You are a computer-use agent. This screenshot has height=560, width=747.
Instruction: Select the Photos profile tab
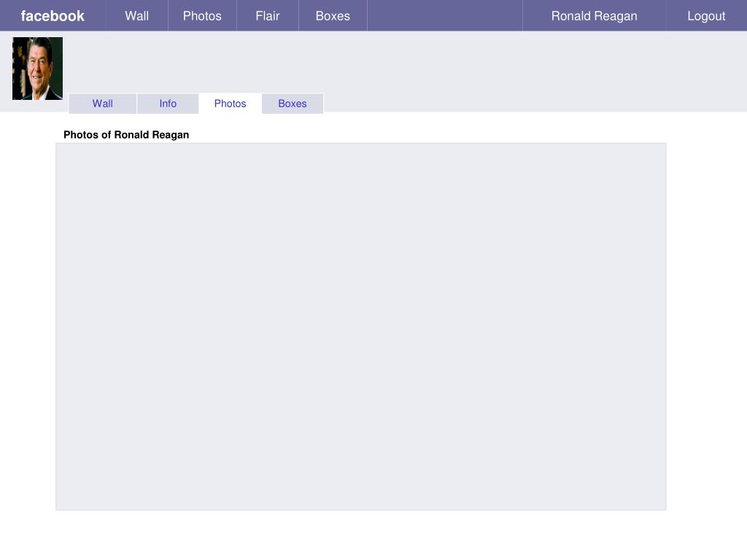click(x=230, y=104)
